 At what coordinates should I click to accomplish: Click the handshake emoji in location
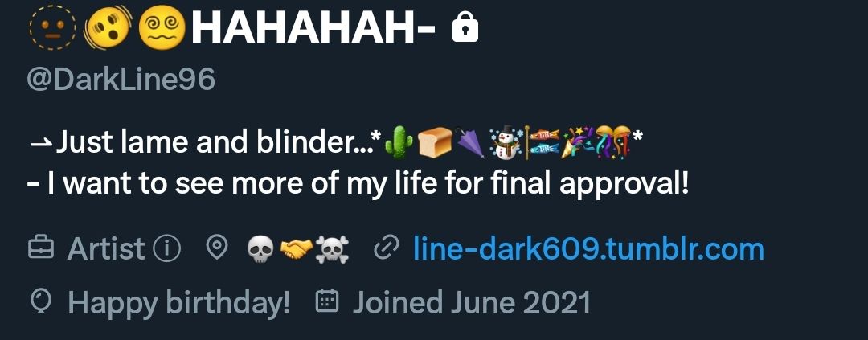coord(297,249)
